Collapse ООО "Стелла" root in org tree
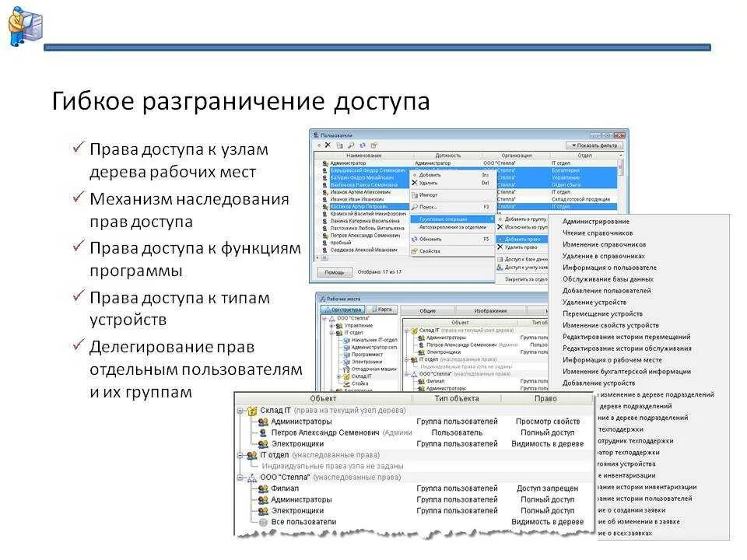The image size is (747, 560). point(324,319)
